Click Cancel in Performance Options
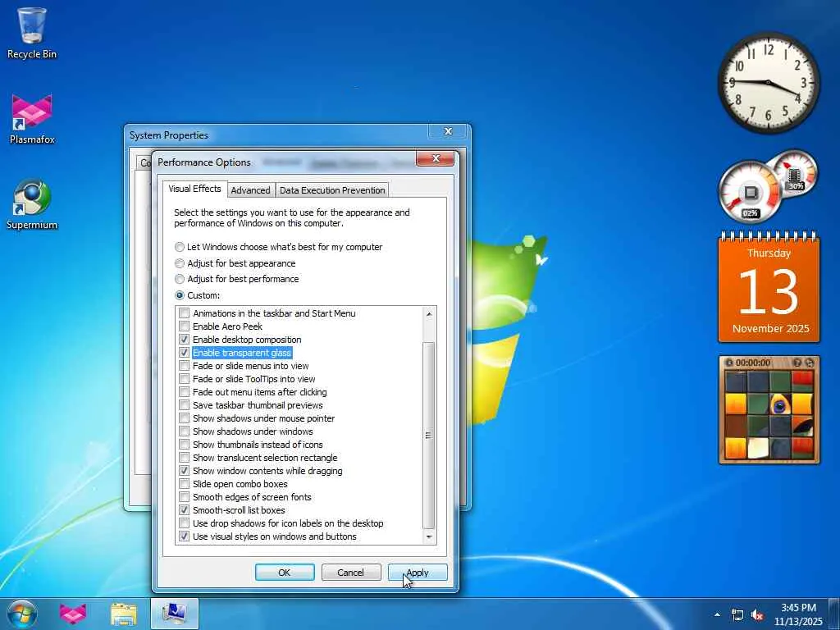Image resolution: width=840 pixels, height=630 pixels. click(x=351, y=572)
